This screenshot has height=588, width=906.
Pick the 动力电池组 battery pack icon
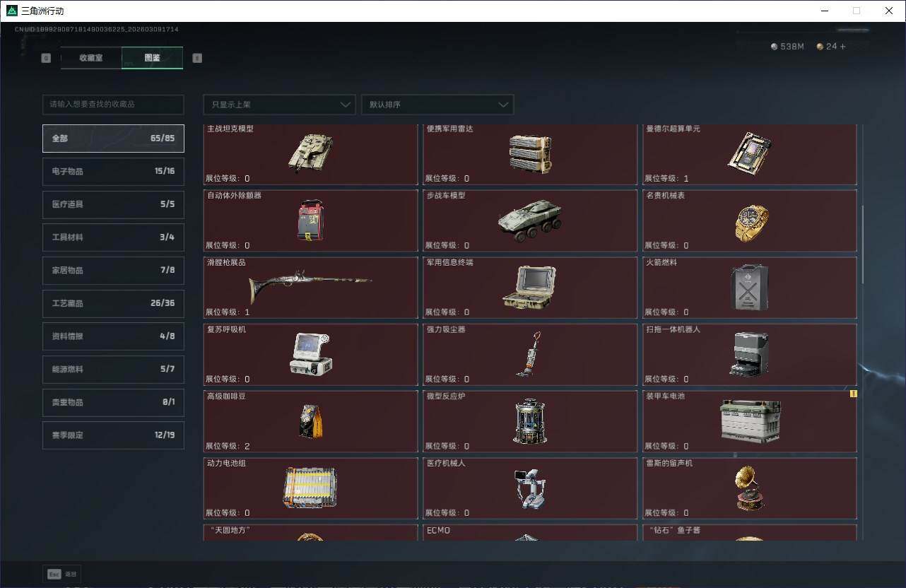[x=310, y=488]
